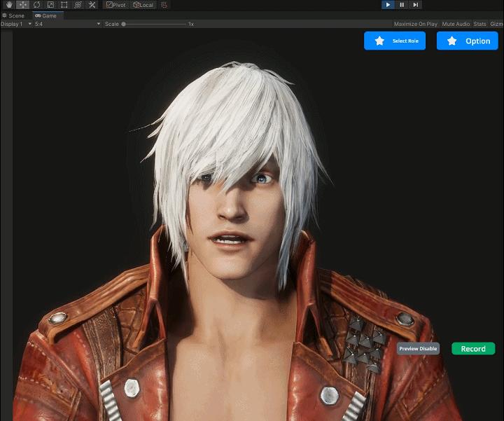Switch to the Scene tab
Screen dimensions: 504x421
13,15
